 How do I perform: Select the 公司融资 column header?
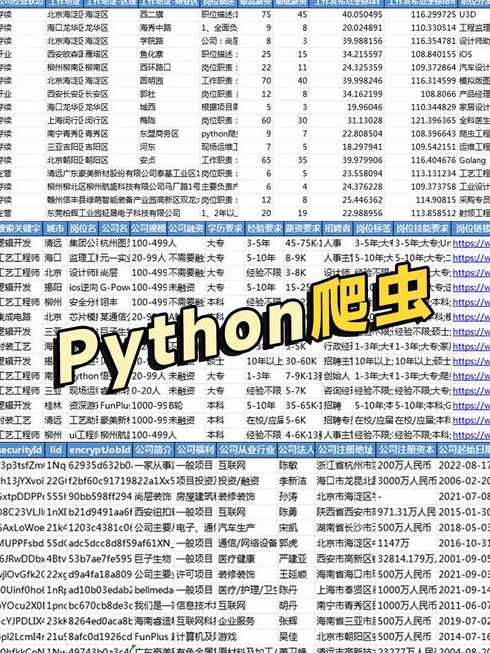tap(186, 228)
